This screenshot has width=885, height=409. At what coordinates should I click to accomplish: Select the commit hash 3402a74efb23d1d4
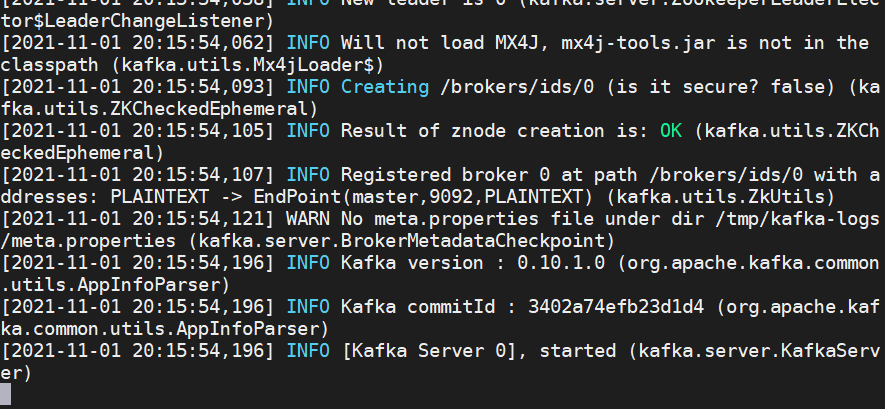(616, 307)
